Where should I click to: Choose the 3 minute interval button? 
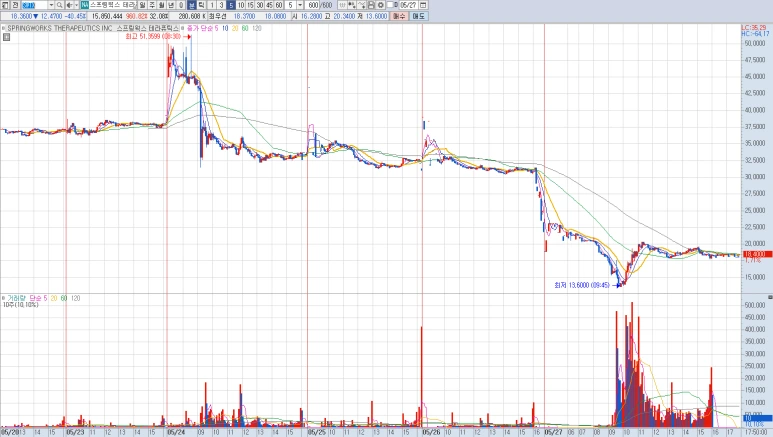221,5
